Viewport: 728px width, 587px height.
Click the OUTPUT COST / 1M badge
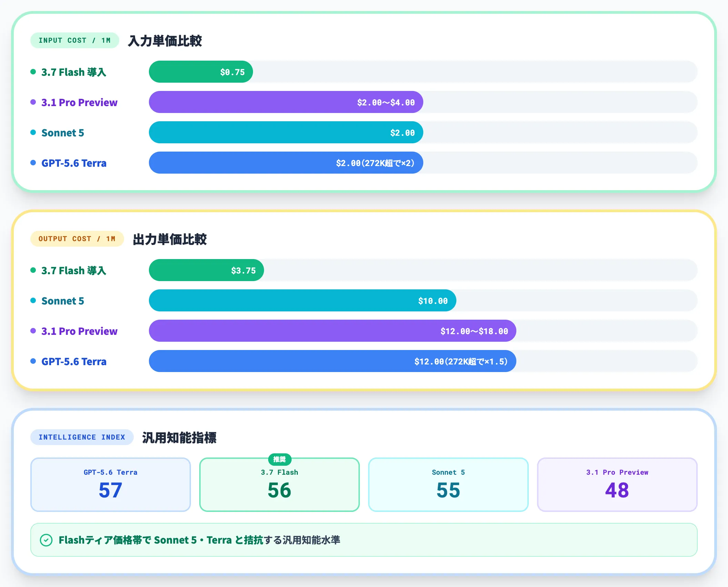point(77,239)
